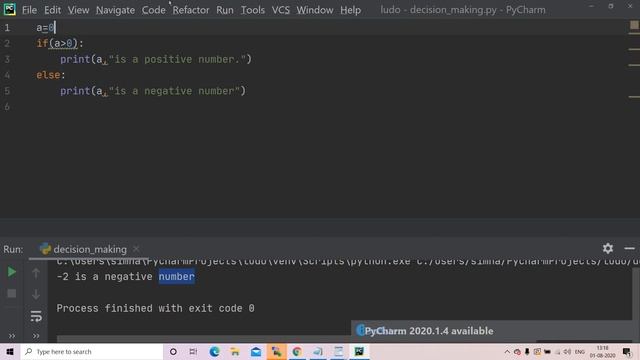Image resolution: width=640 pixels, height=360 pixels.
Task: Click the 'if(a>0):' line
Action: (60, 43)
